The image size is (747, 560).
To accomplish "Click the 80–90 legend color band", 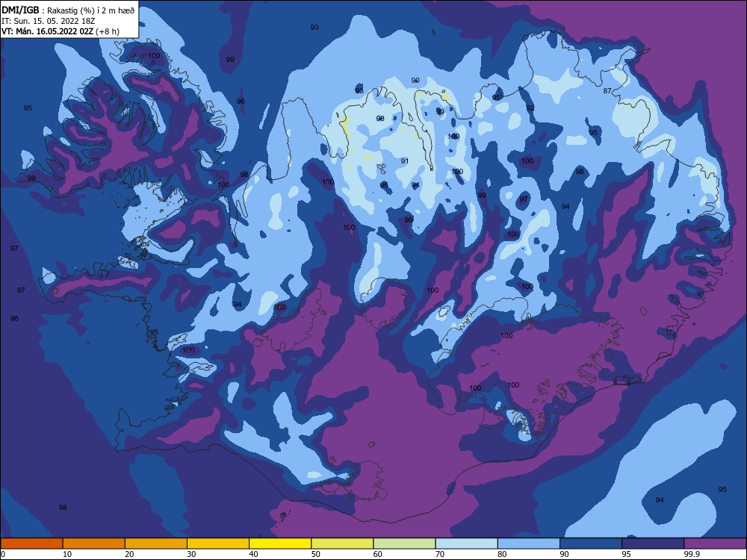I will click(529, 544).
